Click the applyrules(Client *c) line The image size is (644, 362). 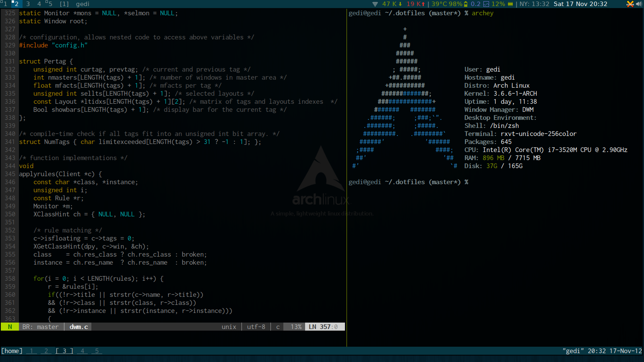coord(60,174)
